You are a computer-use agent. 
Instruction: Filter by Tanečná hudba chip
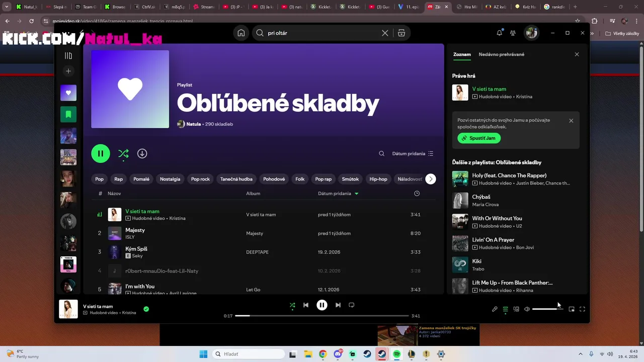(236, 179)
